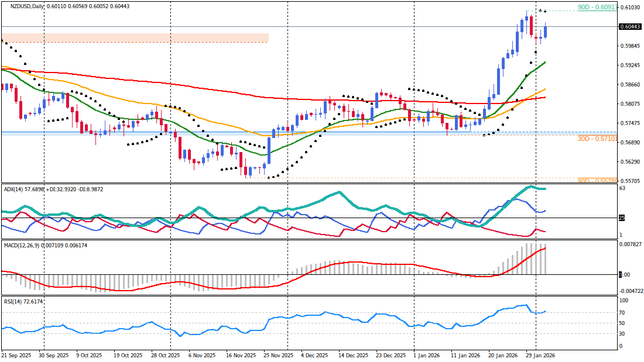This screenshot has width=644, height=362.
Task: Click the ADX level 25 marker
Action: tap(622, 218)
